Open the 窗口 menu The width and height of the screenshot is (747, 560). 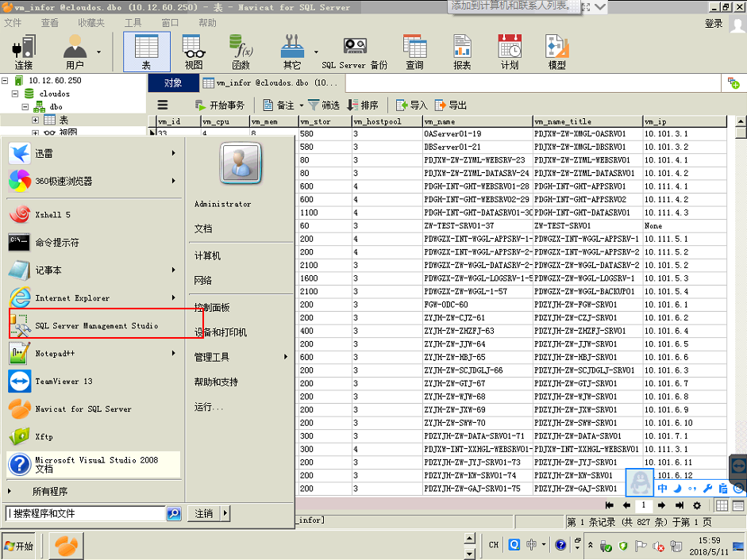click(170, 23)
